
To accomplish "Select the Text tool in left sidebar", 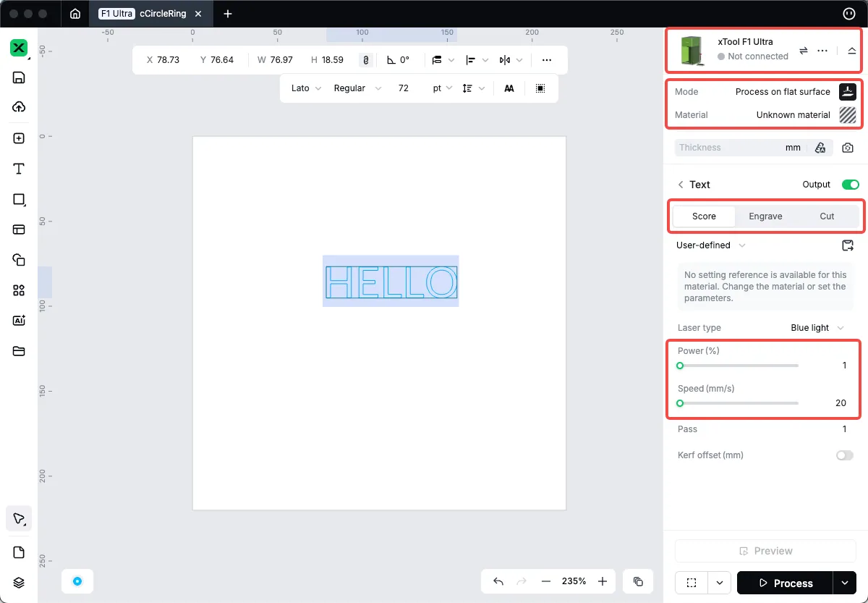I will coord(19,169).
